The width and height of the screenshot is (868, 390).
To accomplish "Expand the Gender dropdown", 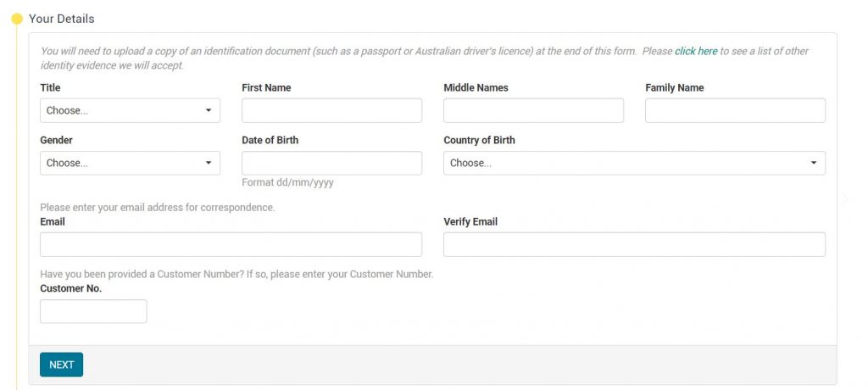I will pos(130,163).
